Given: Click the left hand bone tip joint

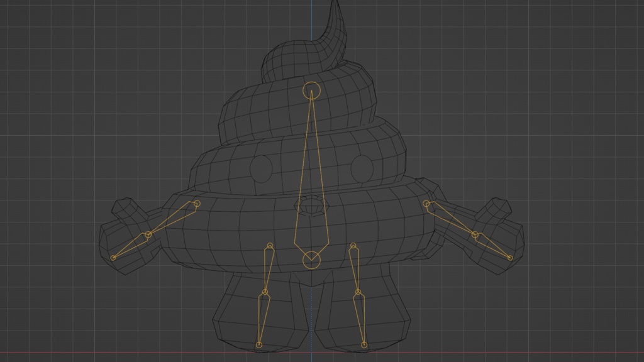Looking at the screenshot, I should pyautogui.click(x=113, y=258).
